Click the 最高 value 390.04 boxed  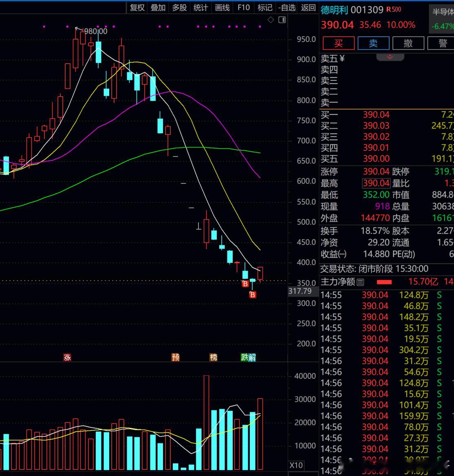pos(376,183)
